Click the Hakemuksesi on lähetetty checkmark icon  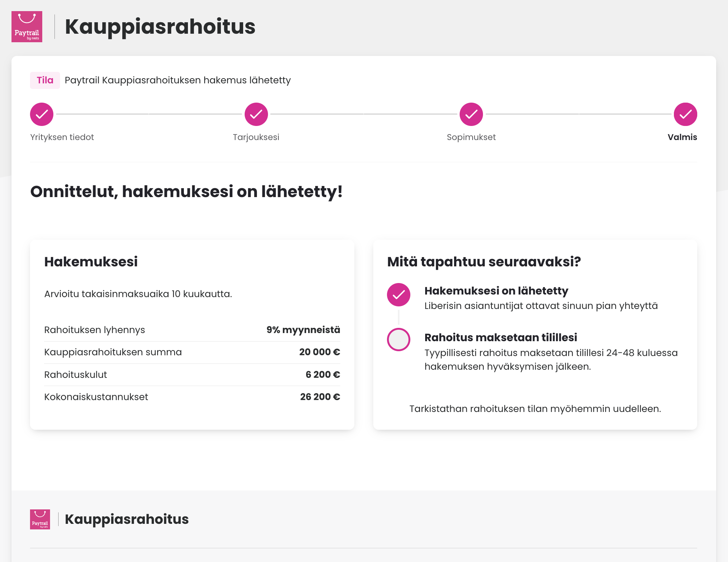tap(398, 295)
